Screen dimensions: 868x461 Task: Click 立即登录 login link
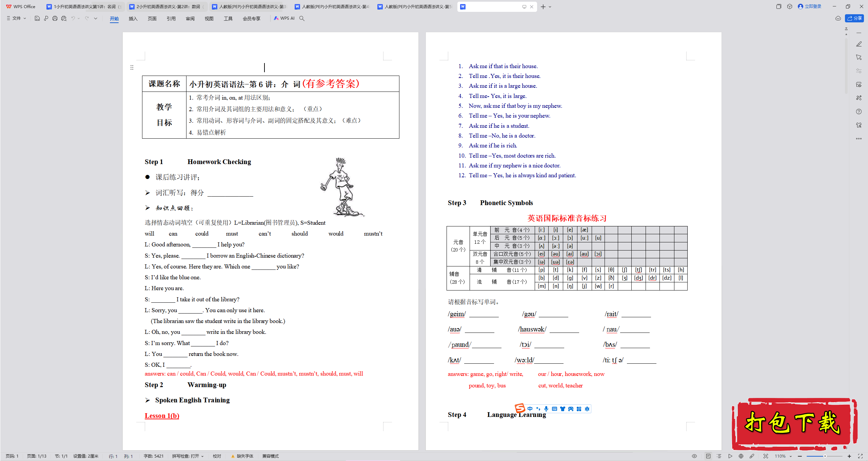(810, 6)
